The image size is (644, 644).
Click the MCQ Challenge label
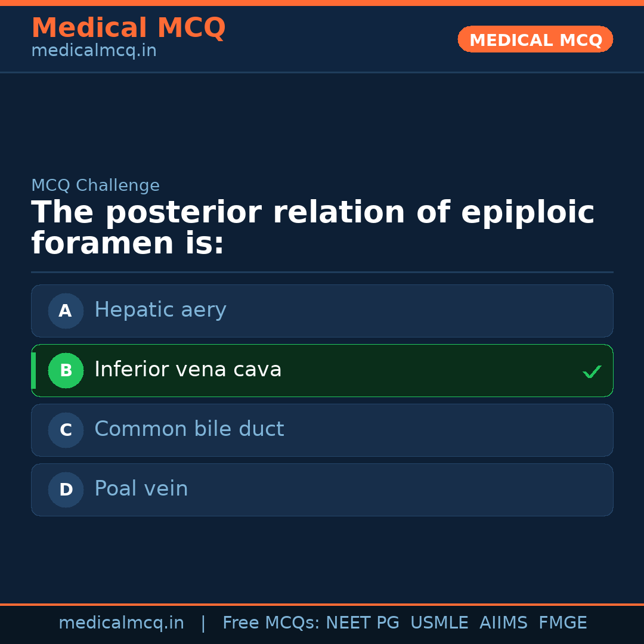[95, 185]
